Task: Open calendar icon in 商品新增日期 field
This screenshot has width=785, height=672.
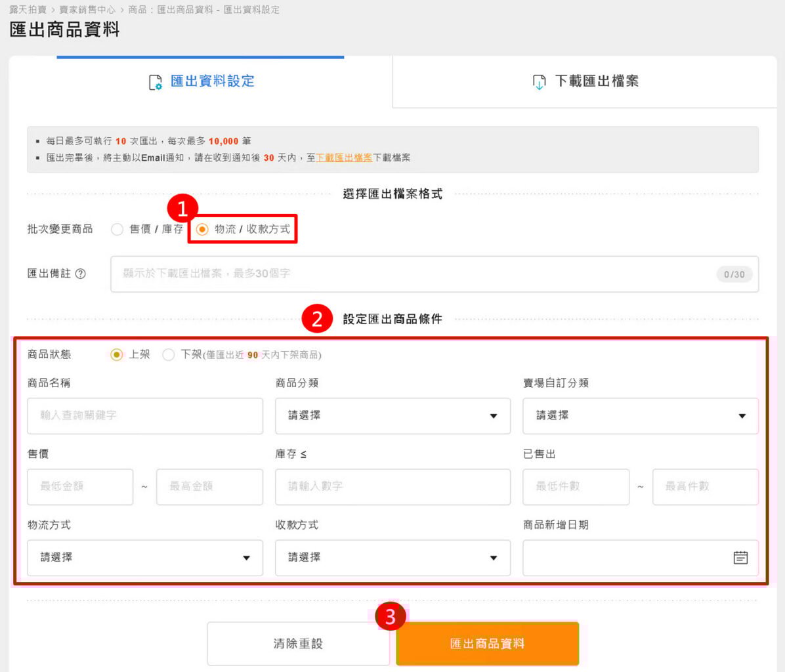Action: 740,558
